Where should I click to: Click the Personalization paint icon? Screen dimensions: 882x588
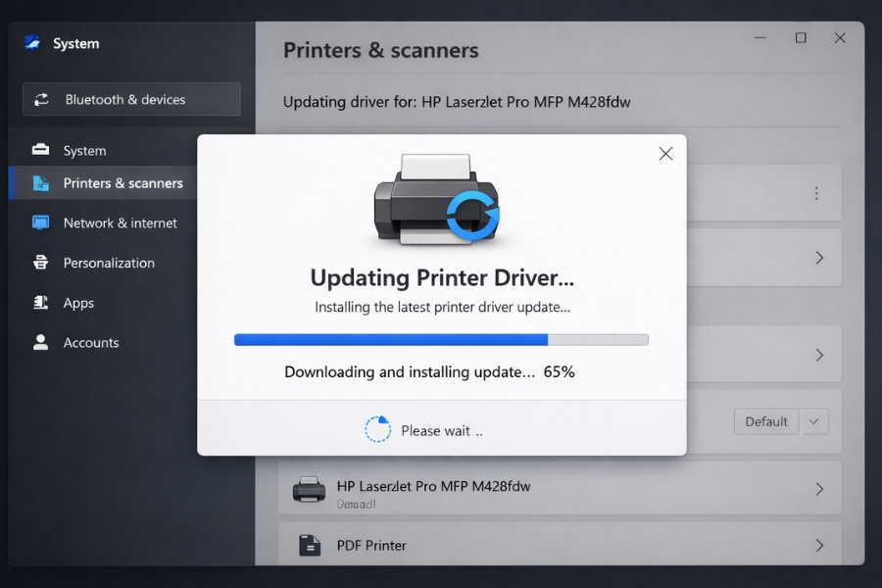[40, 263]
